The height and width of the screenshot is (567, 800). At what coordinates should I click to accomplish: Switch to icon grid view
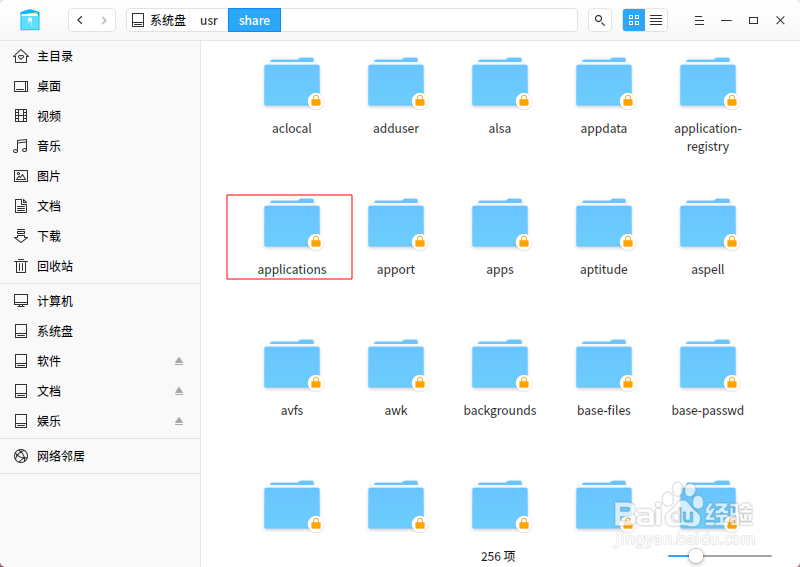tap(634, 20)
